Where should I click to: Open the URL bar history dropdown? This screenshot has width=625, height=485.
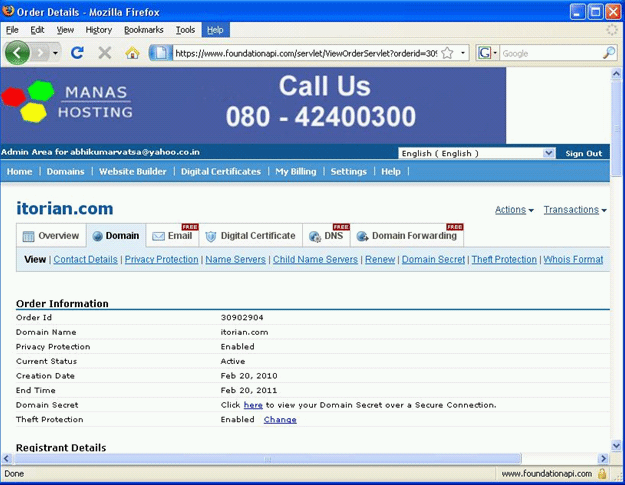click(463, 53)
